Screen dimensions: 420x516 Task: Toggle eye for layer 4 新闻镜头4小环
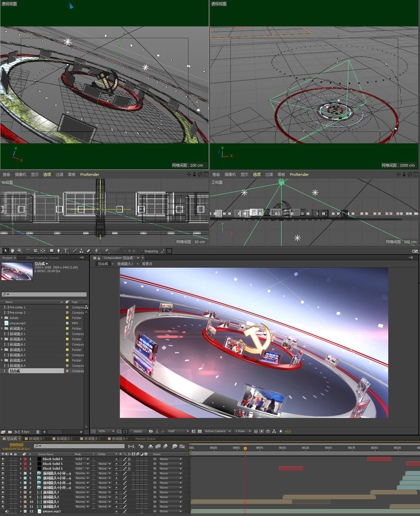[3, 473]
